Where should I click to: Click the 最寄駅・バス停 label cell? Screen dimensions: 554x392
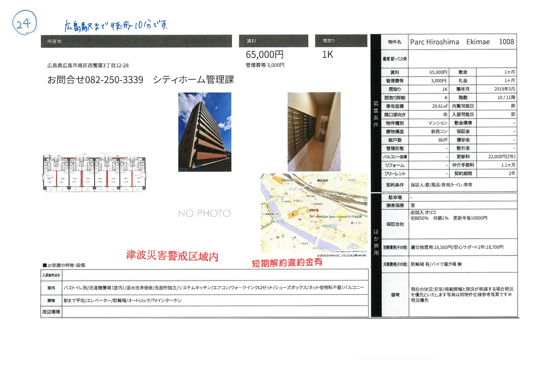395,59
